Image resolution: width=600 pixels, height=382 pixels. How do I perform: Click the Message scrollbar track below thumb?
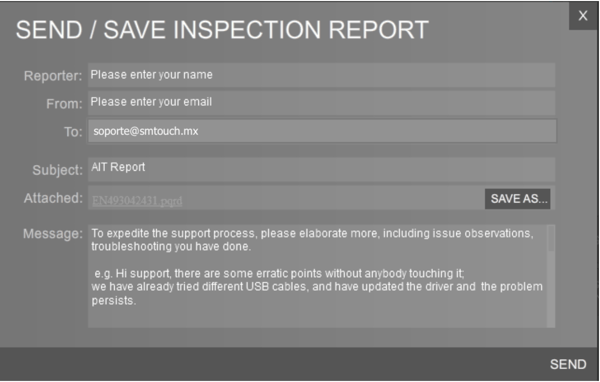551,289
